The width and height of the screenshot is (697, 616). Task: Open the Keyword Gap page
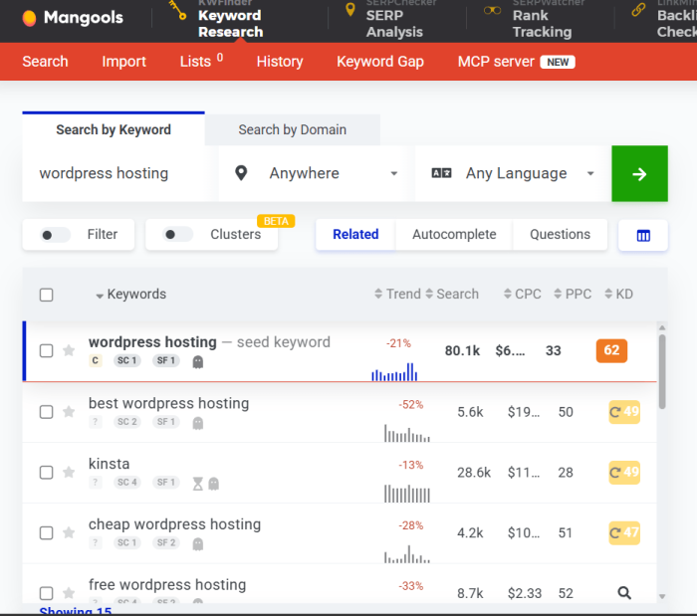pyautogui.click(x=380, y=62)
